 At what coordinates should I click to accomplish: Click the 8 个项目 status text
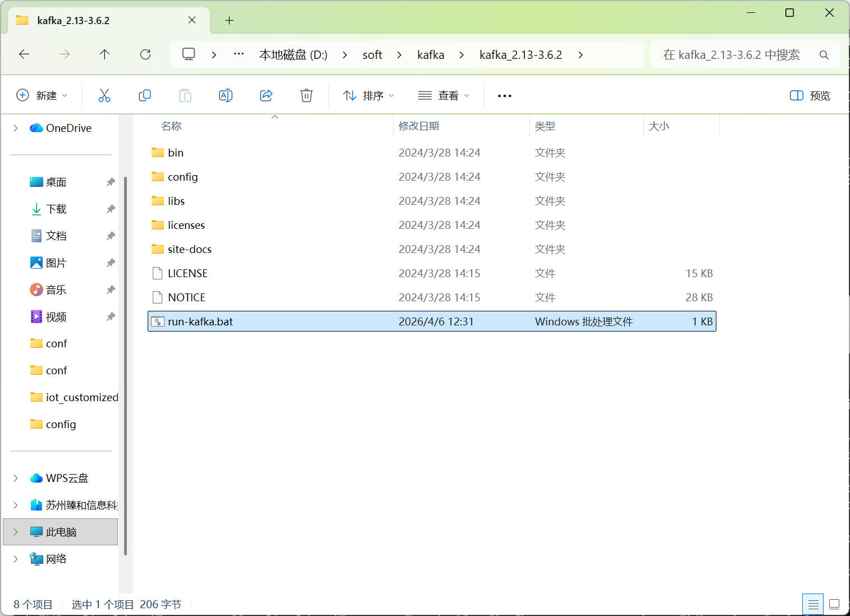33,604
